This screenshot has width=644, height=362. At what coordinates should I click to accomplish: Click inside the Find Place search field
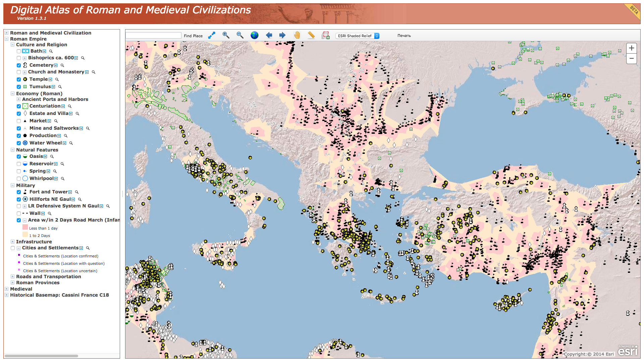pos(153,36)
